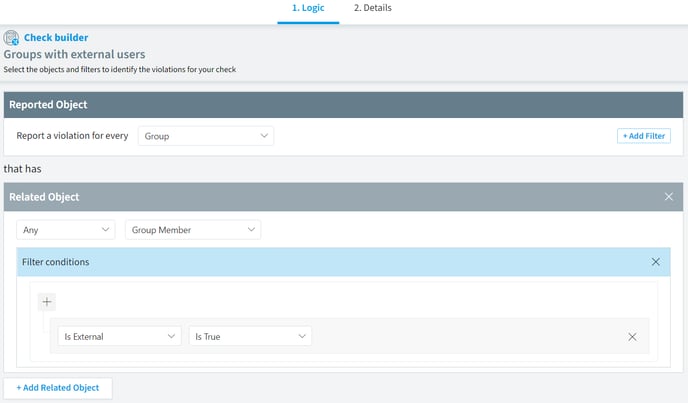Screen dimensions: 688x403
Task: Click the 'Select the objects and filters' description
Action: click(120, 69)
